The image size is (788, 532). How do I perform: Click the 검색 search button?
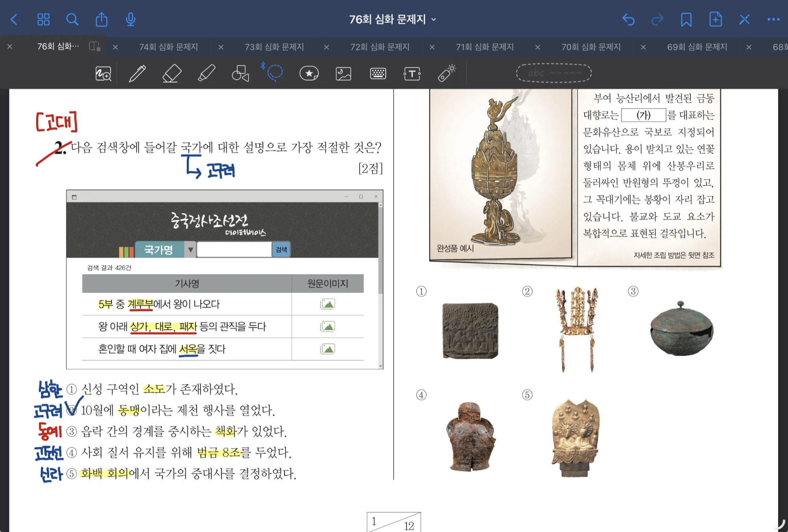[281, 250]
